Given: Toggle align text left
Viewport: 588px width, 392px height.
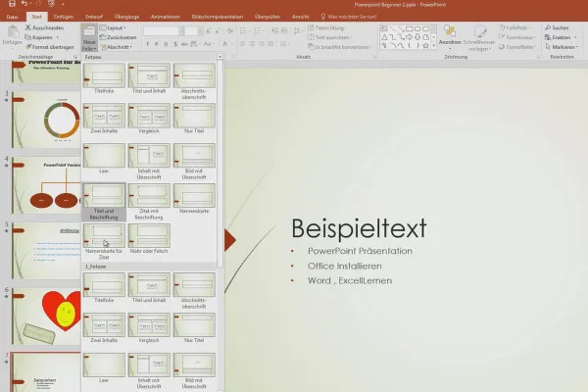Looking at the screenshot, I should [x=243, y=44].
